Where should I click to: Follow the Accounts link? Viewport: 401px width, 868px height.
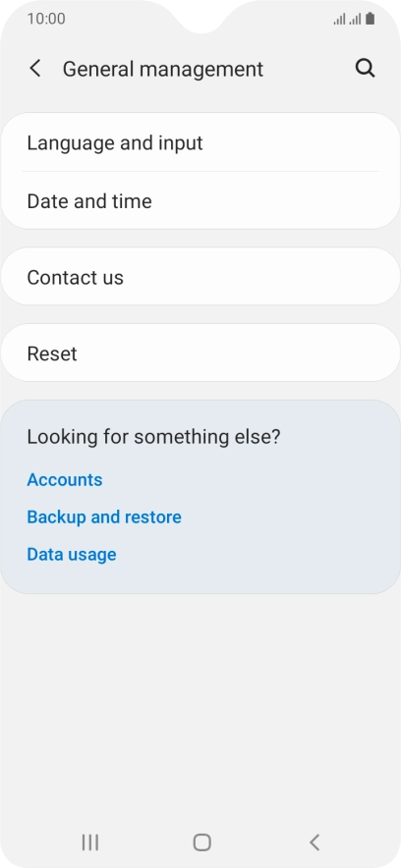coord(65,479)
